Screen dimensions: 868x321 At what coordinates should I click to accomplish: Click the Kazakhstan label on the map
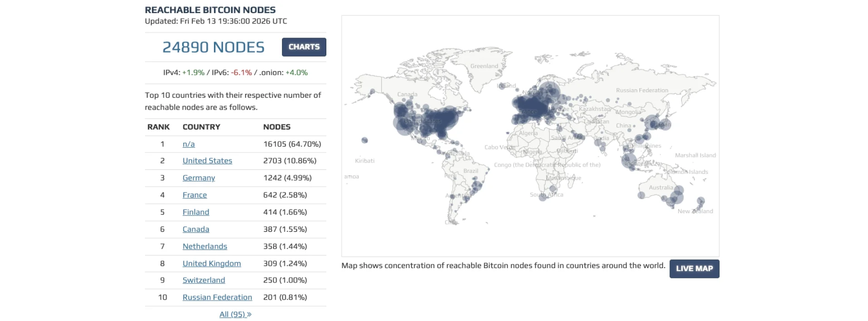click(x=594, y=109)
